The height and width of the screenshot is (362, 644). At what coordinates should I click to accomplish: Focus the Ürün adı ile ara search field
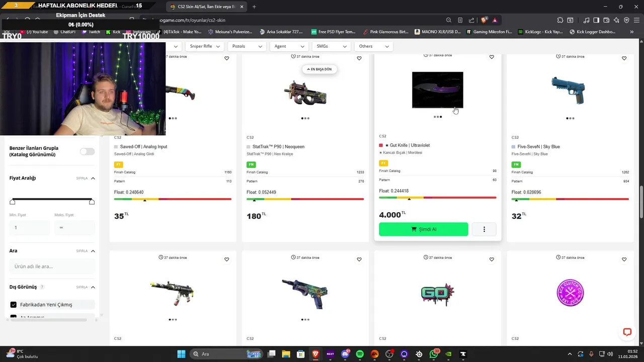click(52, 266)
